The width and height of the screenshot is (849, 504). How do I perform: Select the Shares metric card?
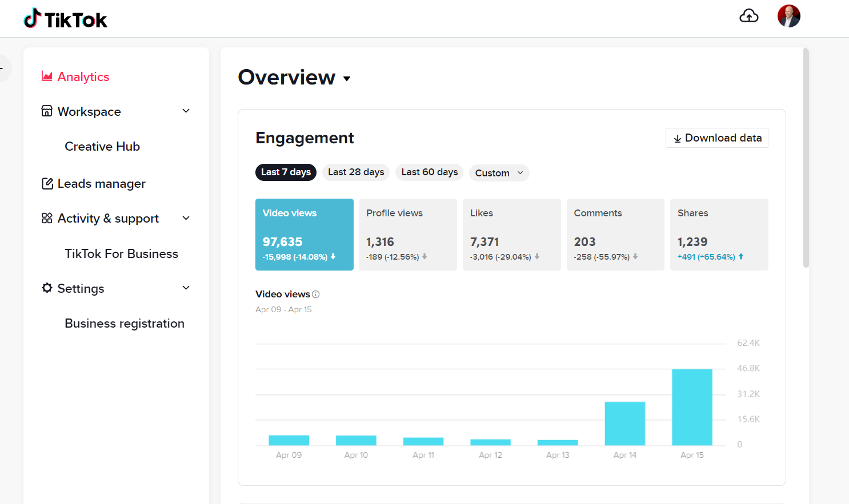click(x=719, y=235)
